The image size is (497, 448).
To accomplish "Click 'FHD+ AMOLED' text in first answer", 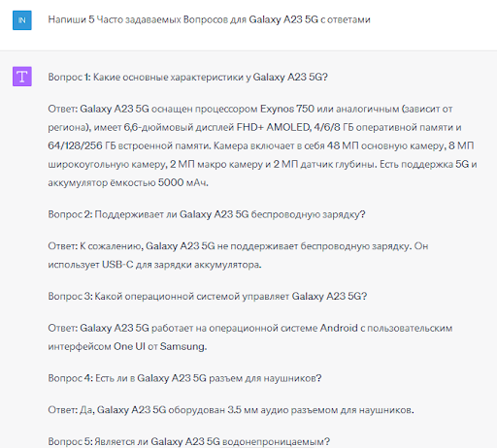I will [273, 127].
